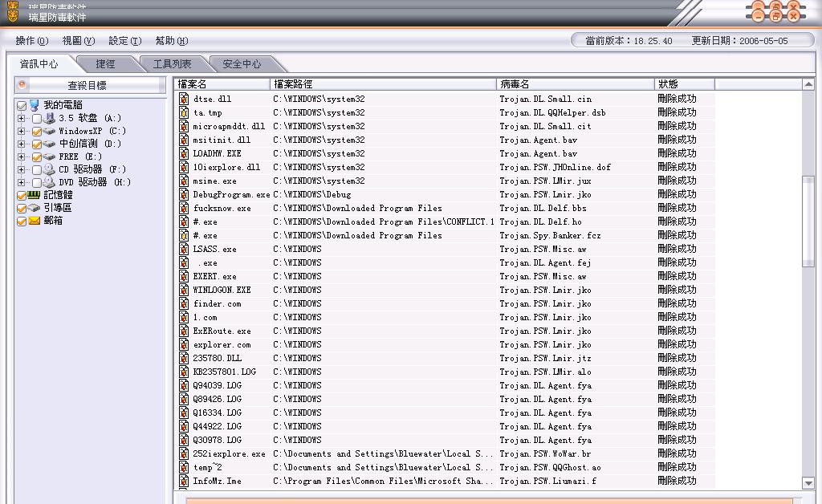Click the memory chip icon
This screenshot has height=504, width=822.
pos(34,194)
